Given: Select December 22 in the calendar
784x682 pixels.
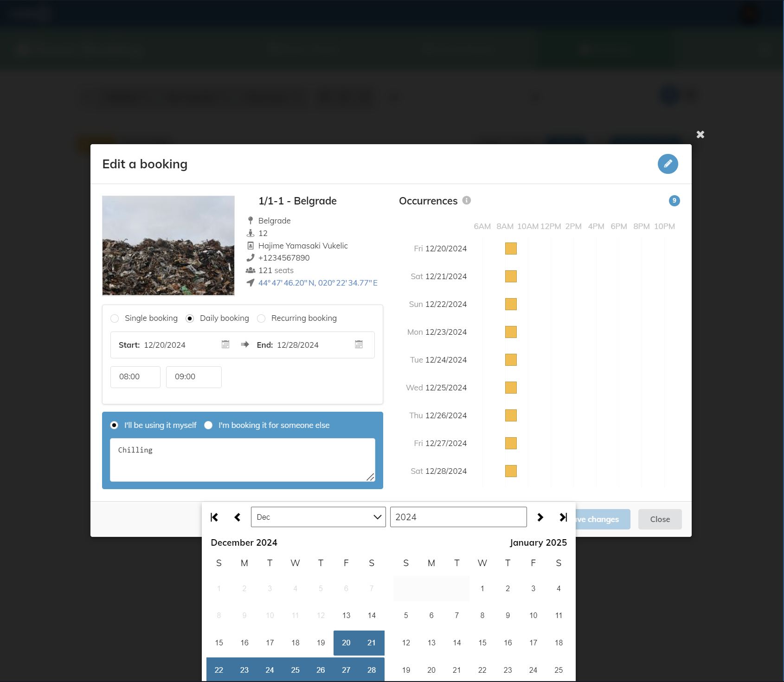Looking at the screenshot, I should 219,670.
